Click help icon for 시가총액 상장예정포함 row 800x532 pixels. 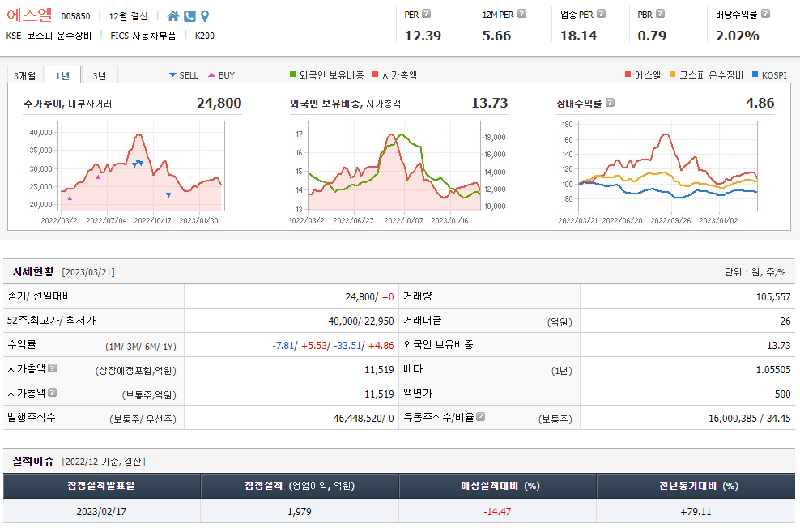coord(52,368)
